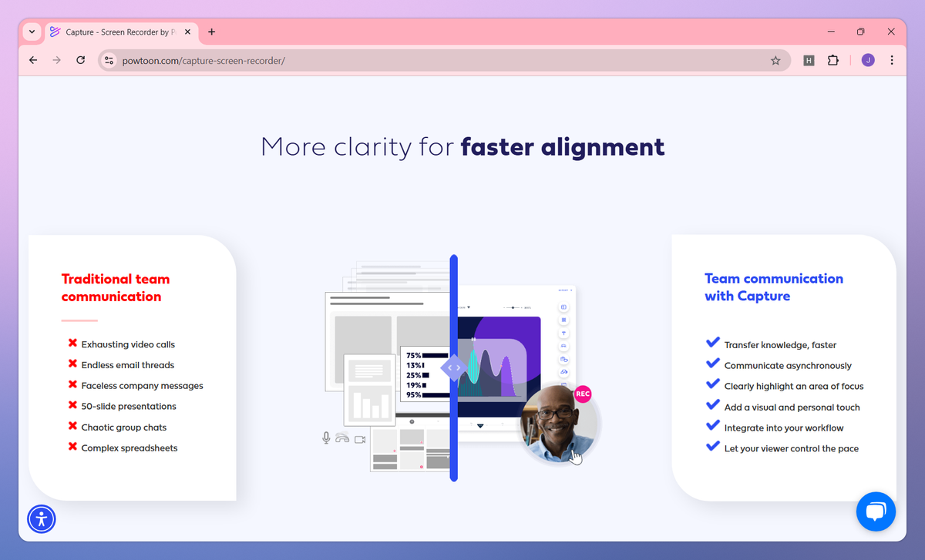925x560 pixels.
Task: Click the 'More clarity for faster alignment' headline
Action: pyautogui.click(x=462, y=146)
